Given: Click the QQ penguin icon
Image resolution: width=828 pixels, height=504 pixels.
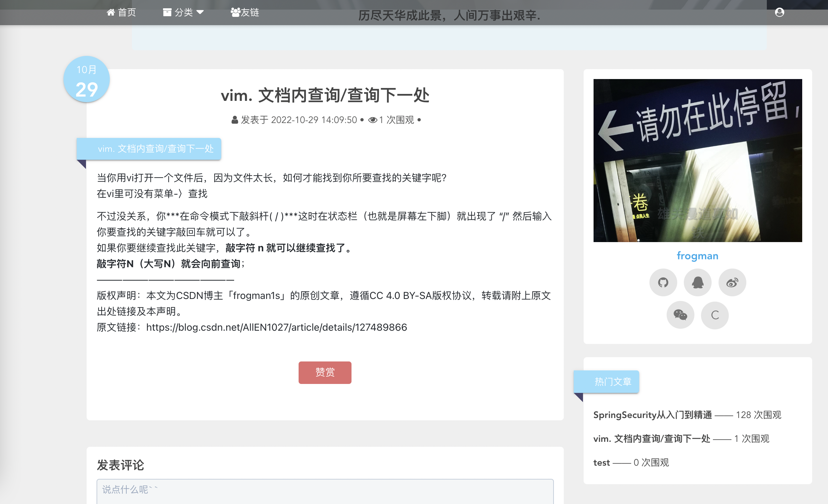Looking at the screenshot, I should [x=698, y=282].
